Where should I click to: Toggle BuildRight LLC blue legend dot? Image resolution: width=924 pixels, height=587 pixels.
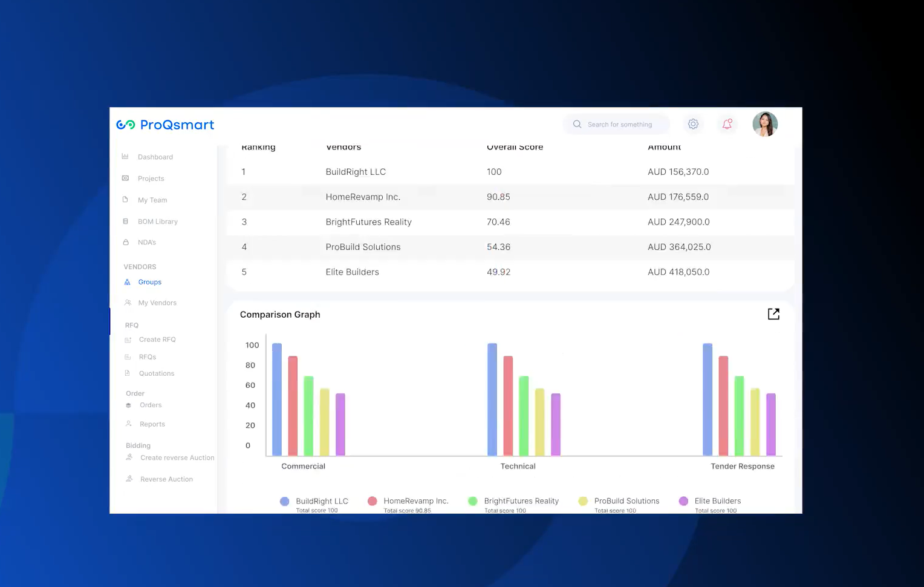(x=284, y=501)
